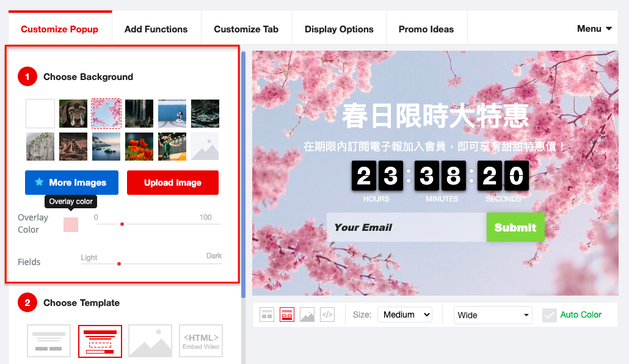Click the empty image placeholder thumbnail
629x364 pixels.
pos(205,147)
